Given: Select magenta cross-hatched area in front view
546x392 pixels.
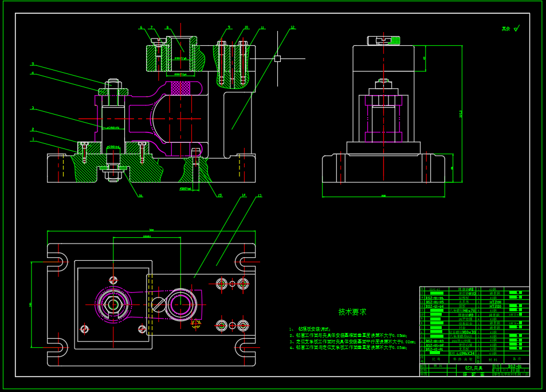Looking at the screenshot, I should (180, 88).
